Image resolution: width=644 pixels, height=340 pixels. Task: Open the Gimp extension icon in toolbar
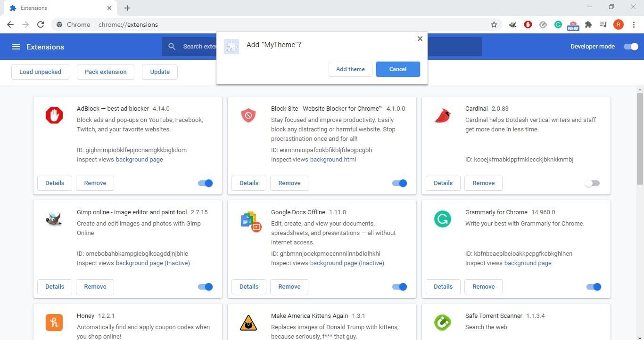(x=513, y=24)
